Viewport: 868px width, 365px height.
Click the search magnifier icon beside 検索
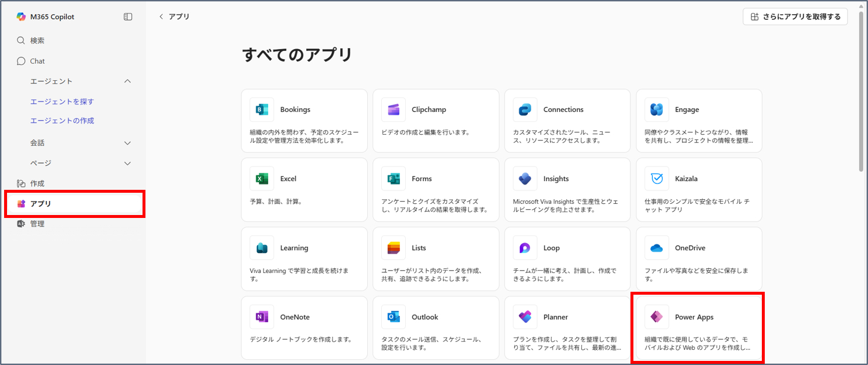tap(21, 40)
